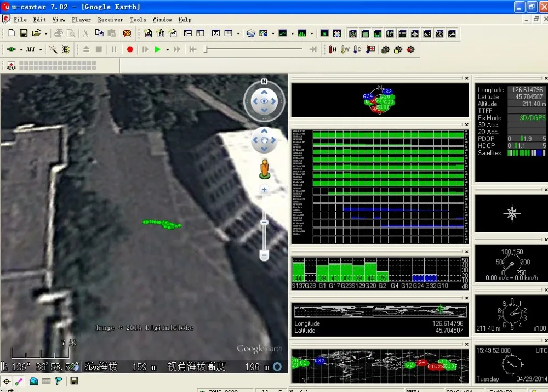Create a new file with the blank page icon
The image size is (548, 392).
click(12, 33)
